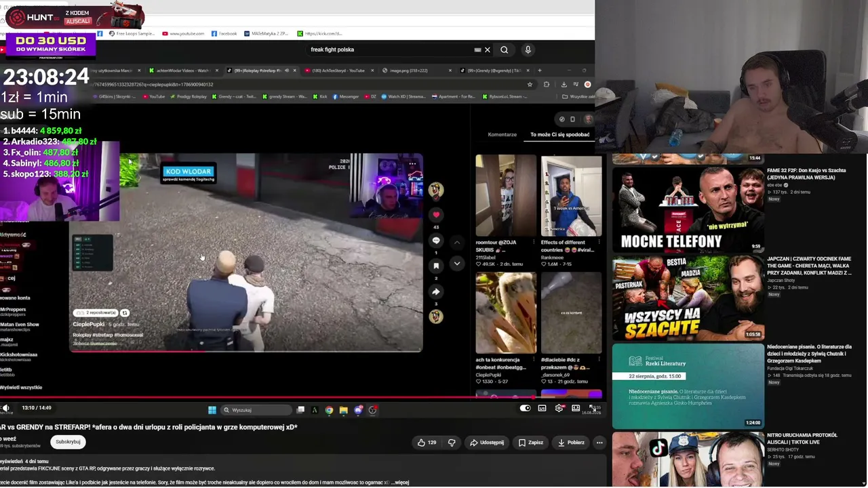
Task: Open the 'Prodigy Roleplay' bookmark
Action: pos(188,97)
